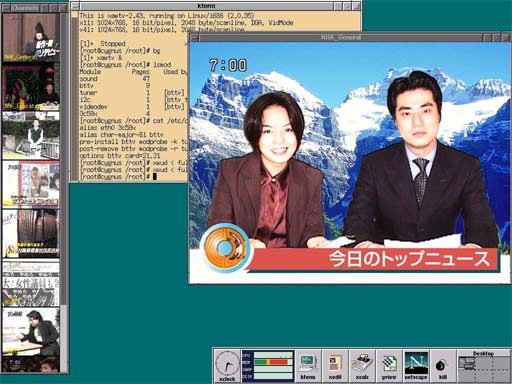Click the xclock analog clock

pos(227,366)
